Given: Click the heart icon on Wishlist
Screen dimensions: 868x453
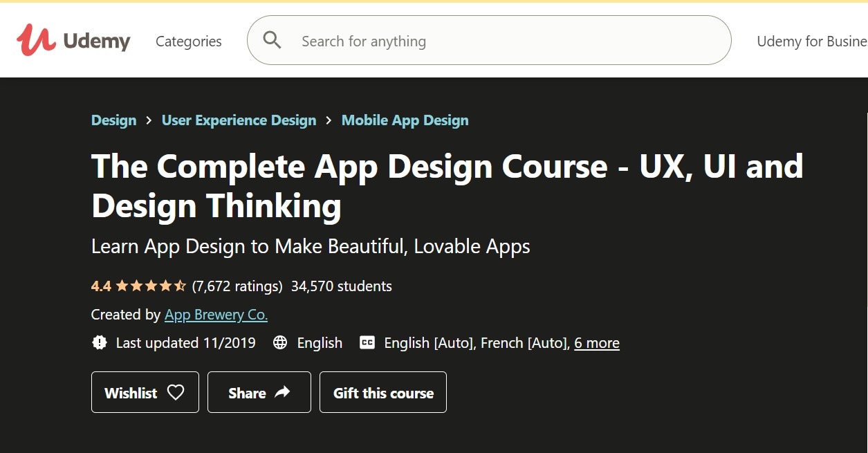Looking at the screenshot, I should click(176, 393).
